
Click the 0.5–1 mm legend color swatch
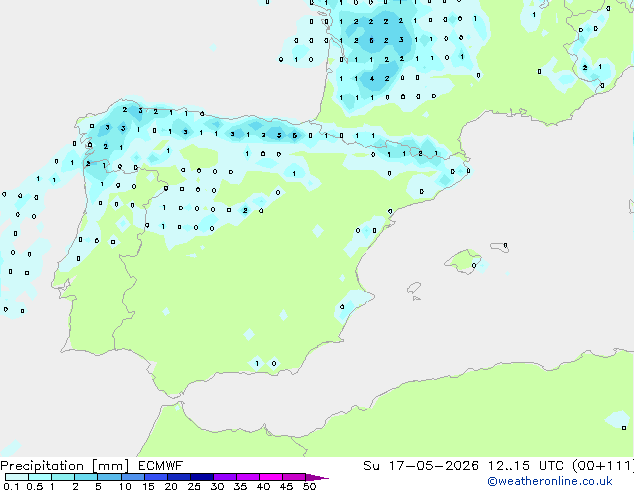pos(40,477)
